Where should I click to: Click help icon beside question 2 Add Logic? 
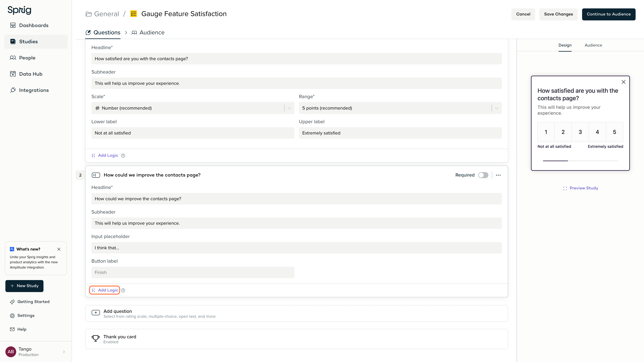[x=123, y=290]
